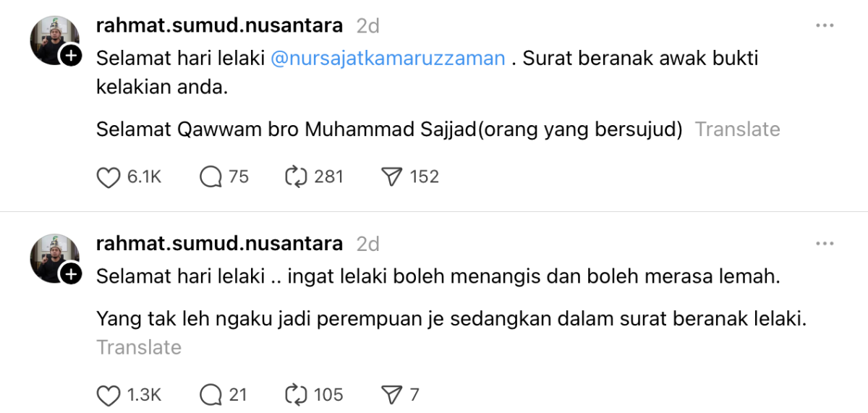
Task: Open the @nursajatkamaruzzaman mention link
Action: point(388,59)
